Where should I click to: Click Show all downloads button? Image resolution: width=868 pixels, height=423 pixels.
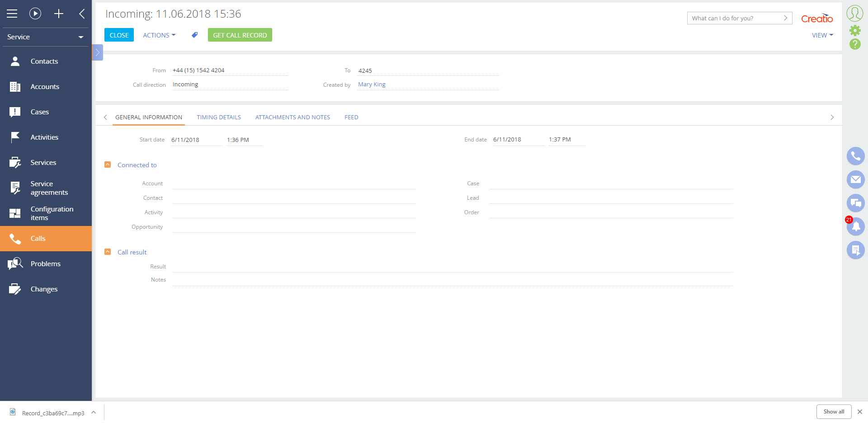[x=834, y=412]
